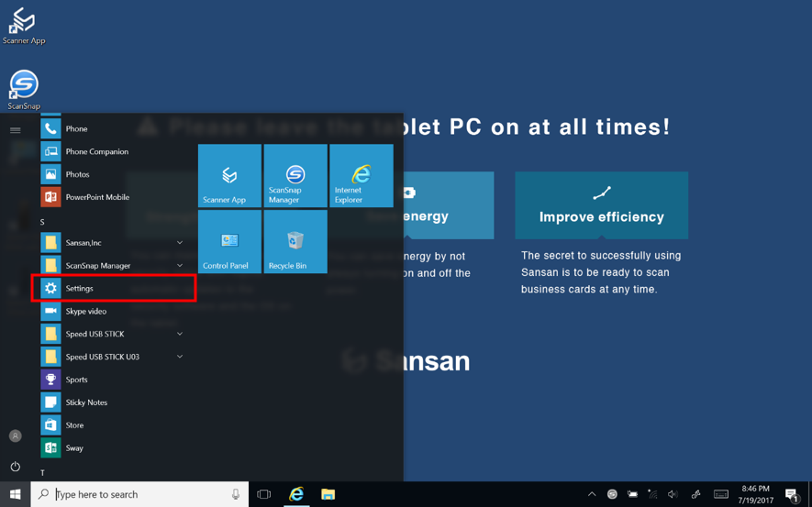Click the ScanSnap Manager tile
Screen dimensions: 812x507
[295, 176]
